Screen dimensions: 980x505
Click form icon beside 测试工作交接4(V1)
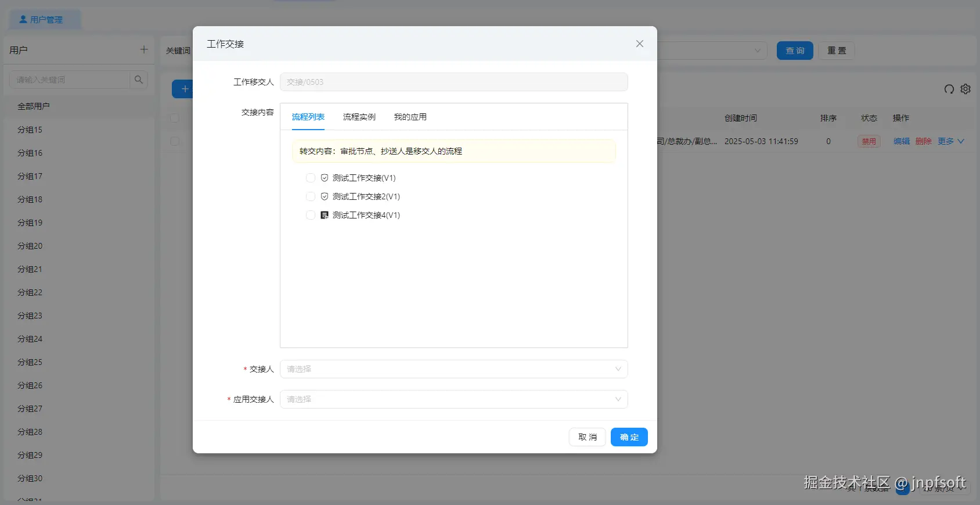coord(325,215)
